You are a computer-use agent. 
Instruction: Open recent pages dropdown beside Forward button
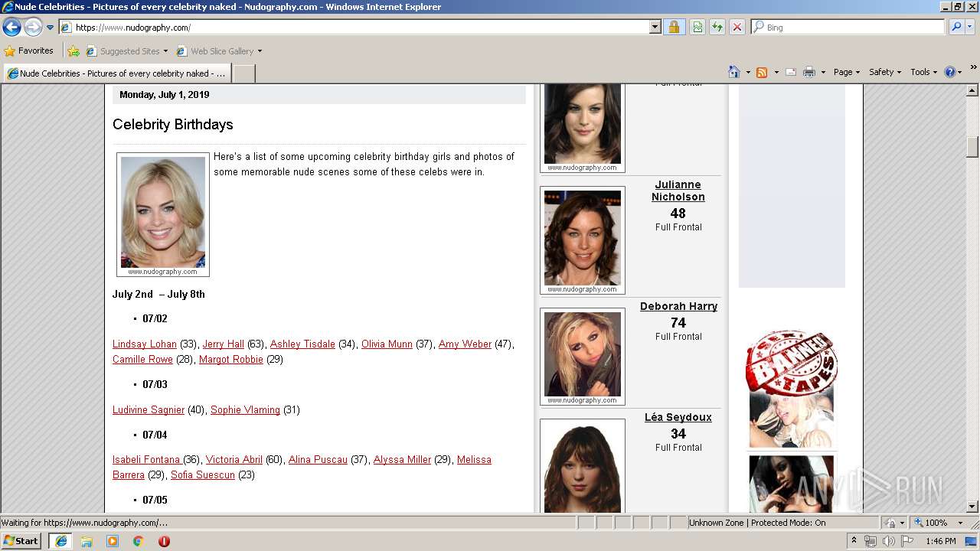[51, 28]
